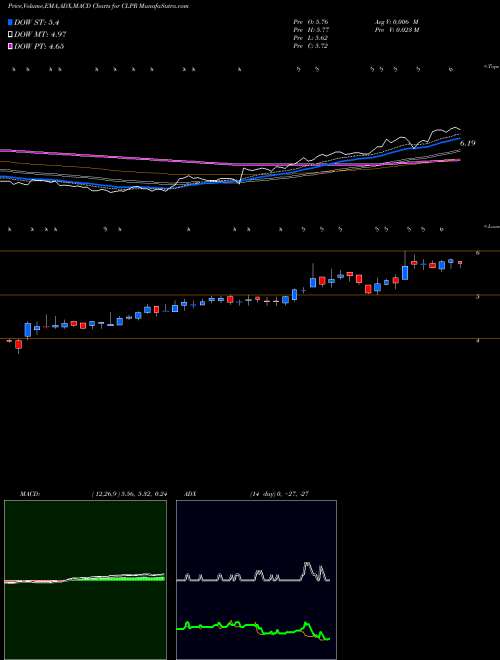Click the MACD parameters (12,26,9) values
This screenshot has width=500, height=660.
tap(129, 494)
